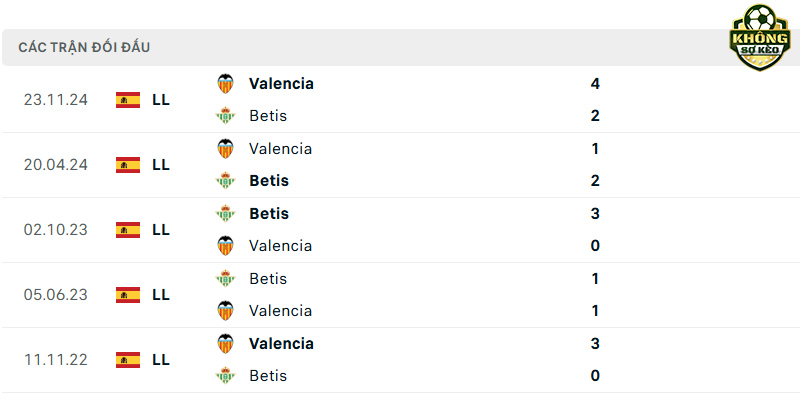
Task: Click Valencia crest in 23.11.24 match
Action: click(x=225, y=84)
